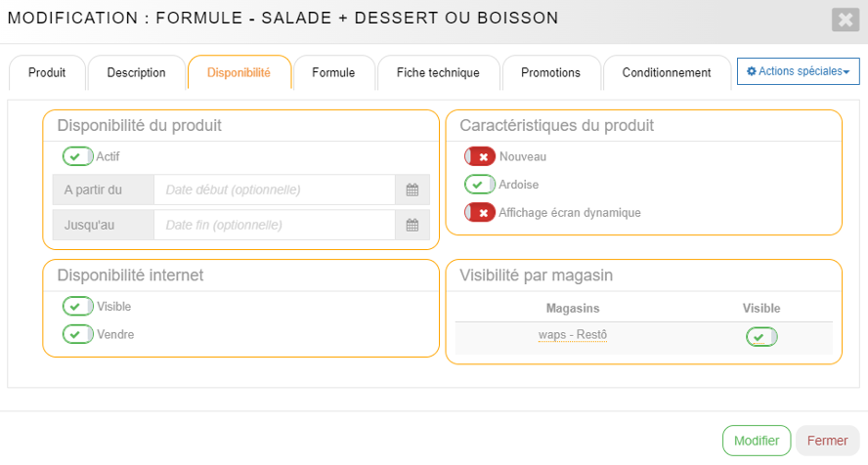Toggle the Actif switch

pyautogui.click(x=78, y=156)
